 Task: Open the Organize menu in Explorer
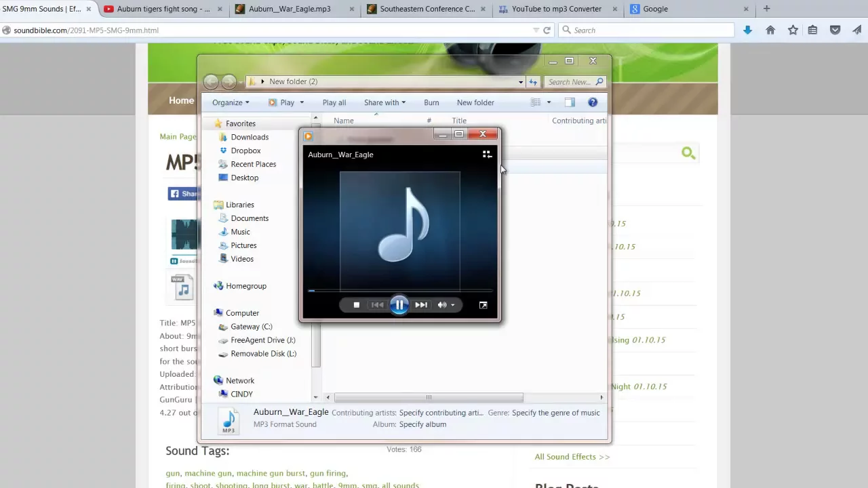[x=231, y=102]
